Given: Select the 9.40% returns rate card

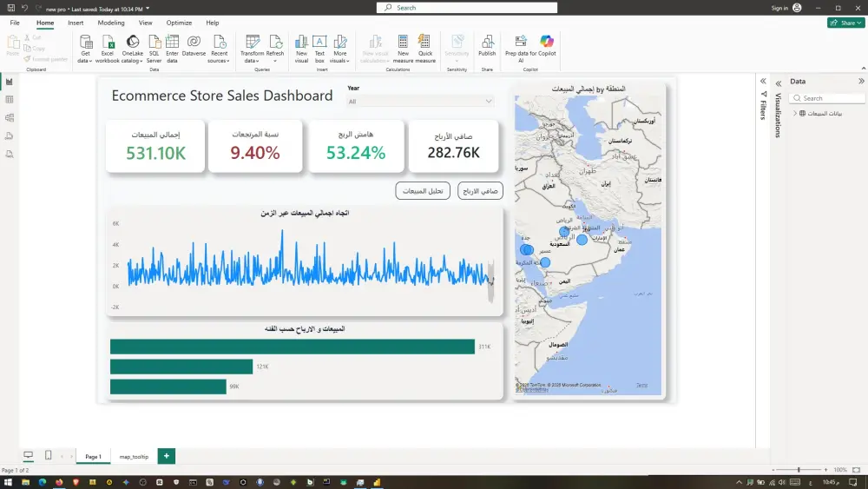Looking at the screenshot, I should (255, 146).
